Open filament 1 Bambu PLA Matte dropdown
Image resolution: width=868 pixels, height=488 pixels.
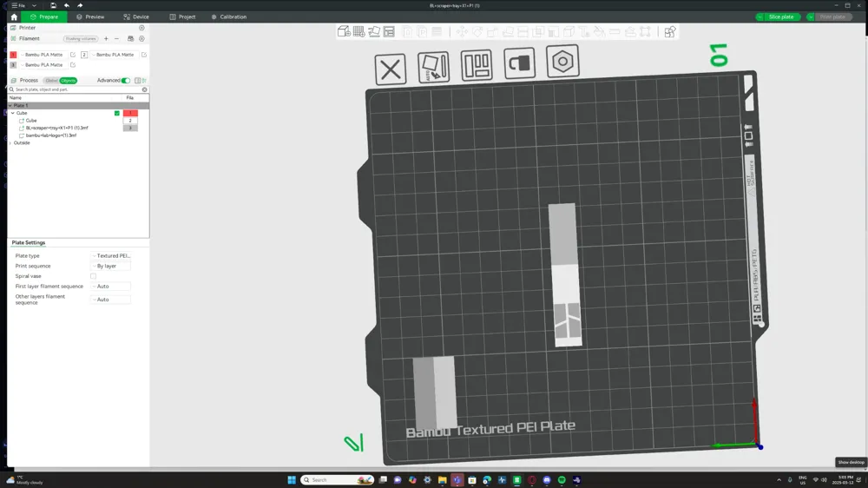(43, 55)
